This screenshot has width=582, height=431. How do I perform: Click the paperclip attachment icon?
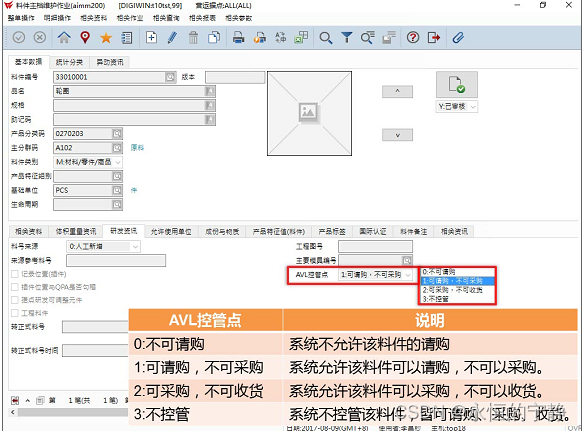(458, 37)
